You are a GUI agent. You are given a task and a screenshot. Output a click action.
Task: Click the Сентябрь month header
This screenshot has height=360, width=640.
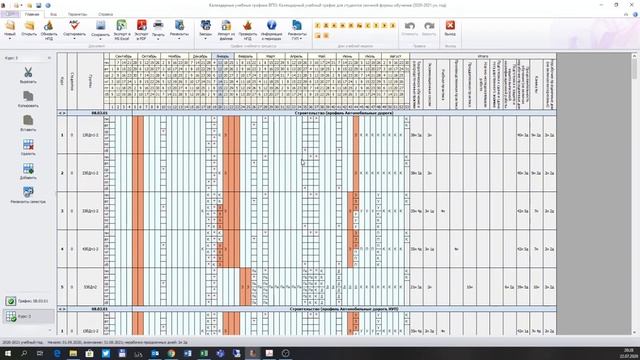(124, 56)
